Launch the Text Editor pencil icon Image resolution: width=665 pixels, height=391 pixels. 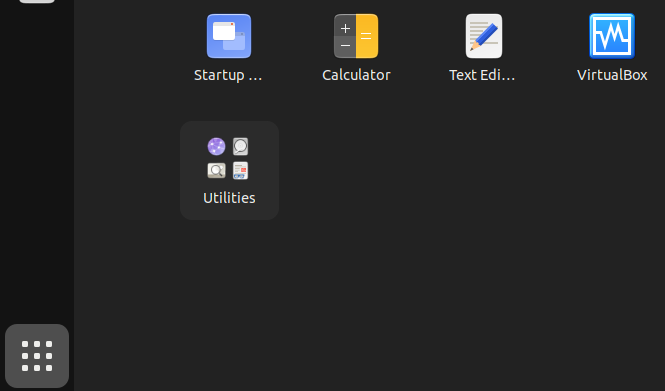[483, 36]
